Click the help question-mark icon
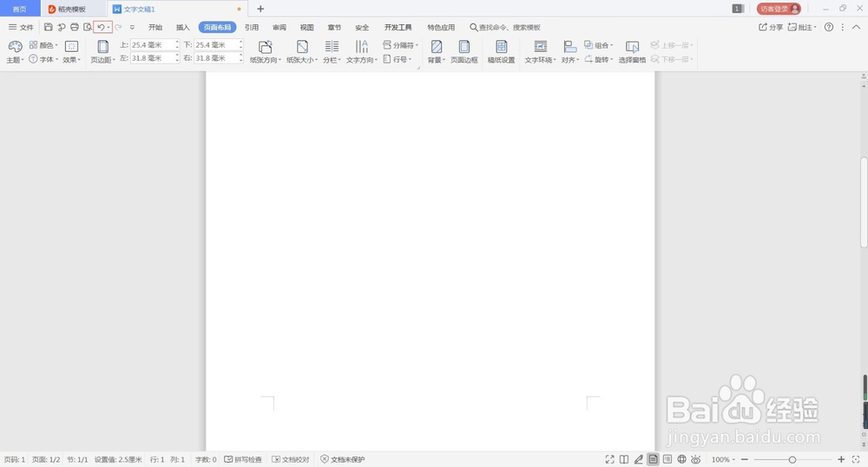Image resolution: width=868 pixels, height=467 pixels. pos(829,27)
